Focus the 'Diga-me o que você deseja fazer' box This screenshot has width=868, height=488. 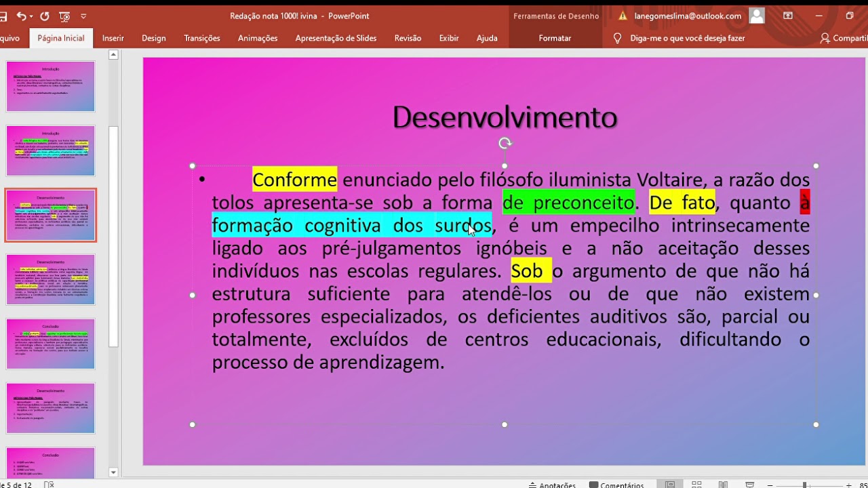pos(688,39)
